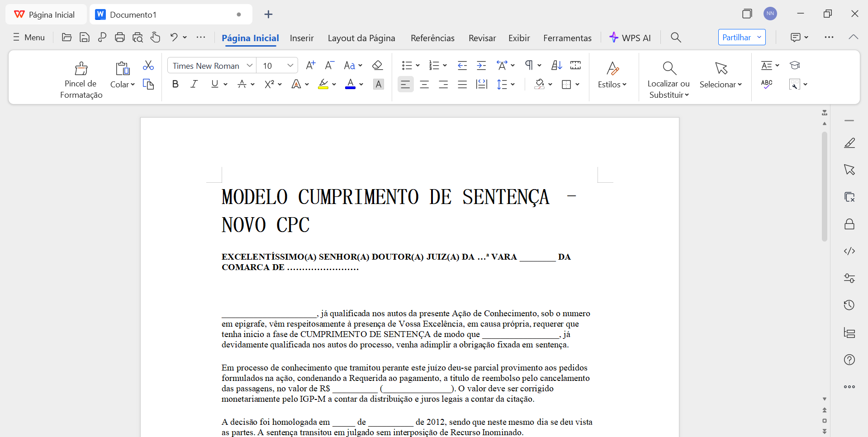Click the Cut scissors icon
The width and height of the screenshot is (868, 437).
coord(148,65)
